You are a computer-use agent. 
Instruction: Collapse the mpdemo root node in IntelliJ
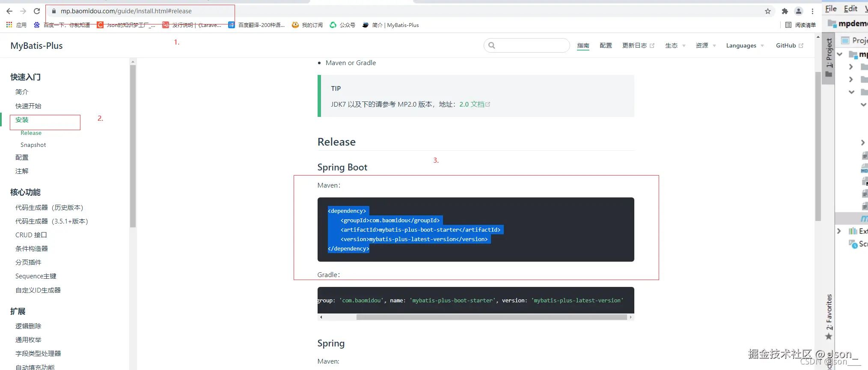coord(840,54)
